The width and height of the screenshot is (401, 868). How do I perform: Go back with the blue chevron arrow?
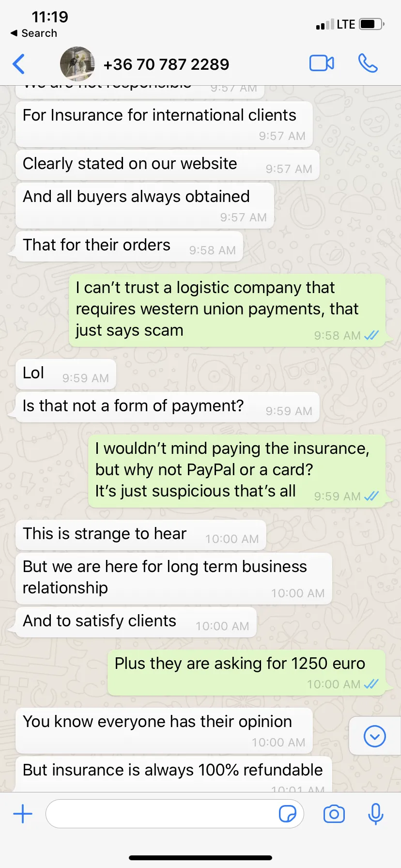point(18,64)
